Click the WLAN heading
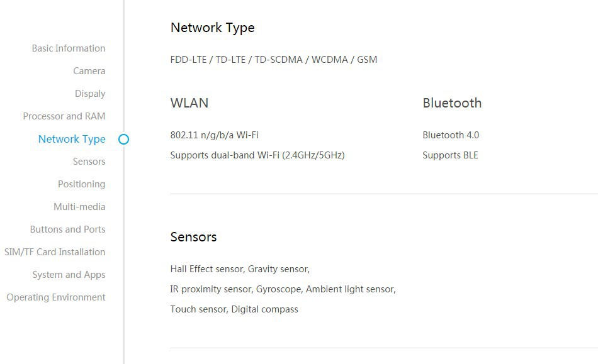 click(x=189, y=103)
